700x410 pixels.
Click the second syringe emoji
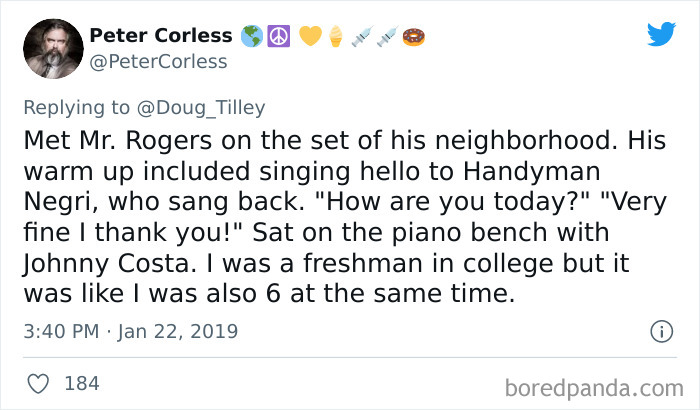[x=385, y=37]
